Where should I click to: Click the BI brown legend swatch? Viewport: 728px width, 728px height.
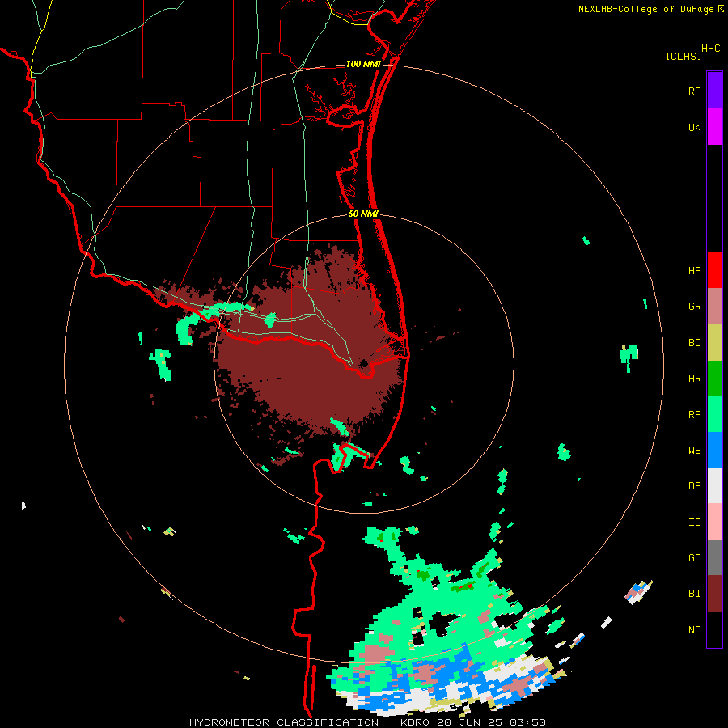(x=714, y=594)
